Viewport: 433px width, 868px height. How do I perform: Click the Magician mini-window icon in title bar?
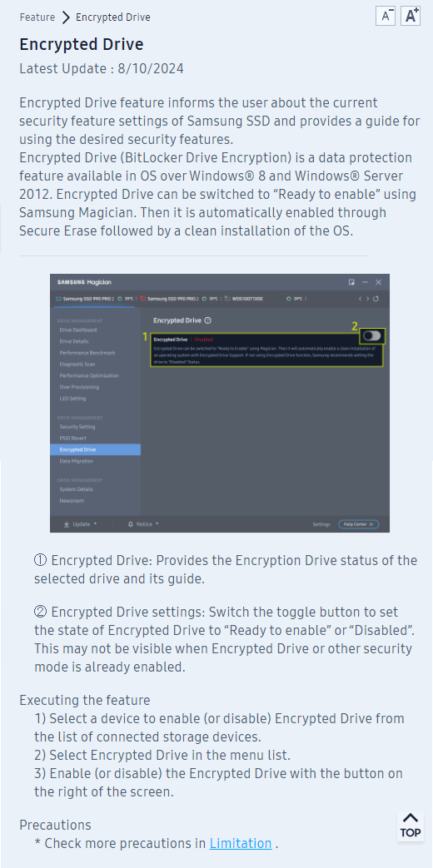351,282
